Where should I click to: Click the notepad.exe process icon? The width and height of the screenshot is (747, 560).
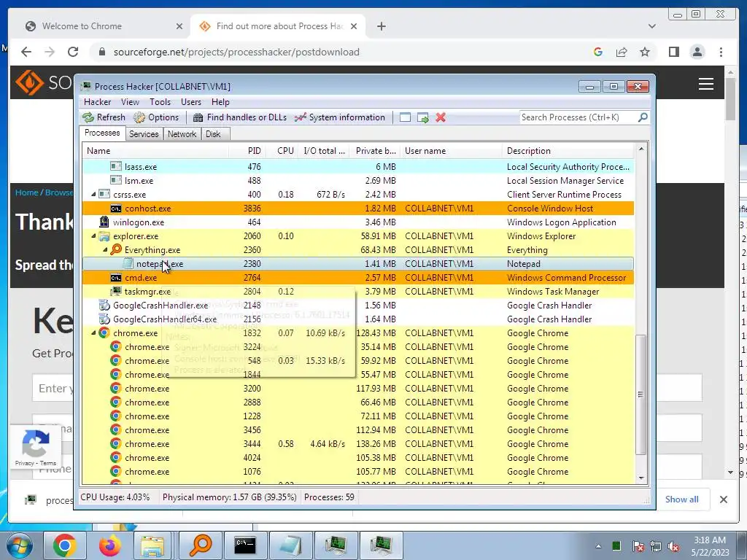pos(128,263)
